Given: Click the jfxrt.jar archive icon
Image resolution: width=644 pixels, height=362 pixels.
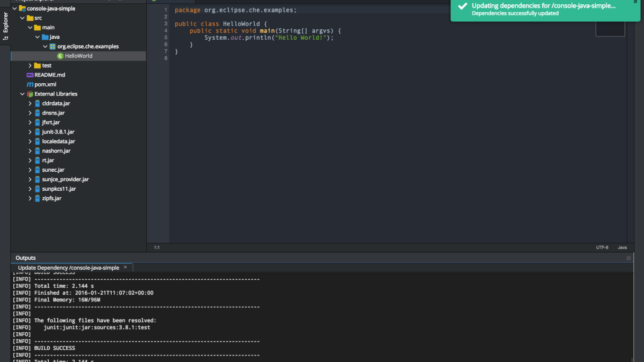Looking at the screenshot, I should tap(37, 122).
